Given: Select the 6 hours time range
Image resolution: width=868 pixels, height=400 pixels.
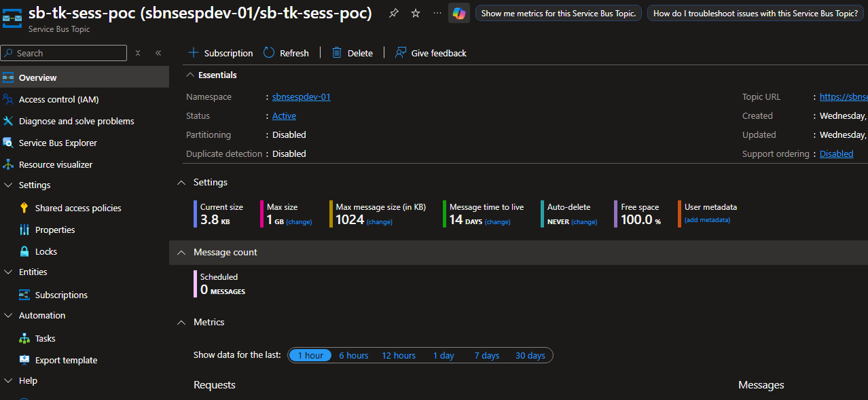Looking at the screenshot, I should click(x=354, y=355).
